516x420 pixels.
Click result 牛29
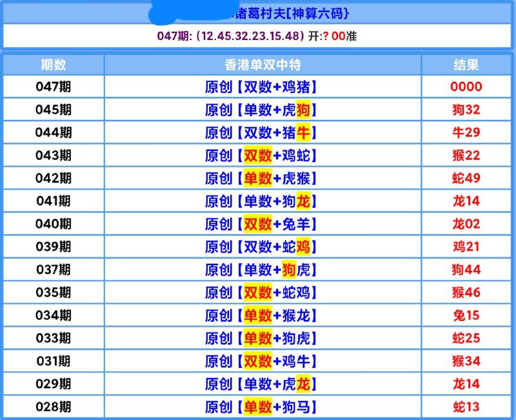point(466,132)
